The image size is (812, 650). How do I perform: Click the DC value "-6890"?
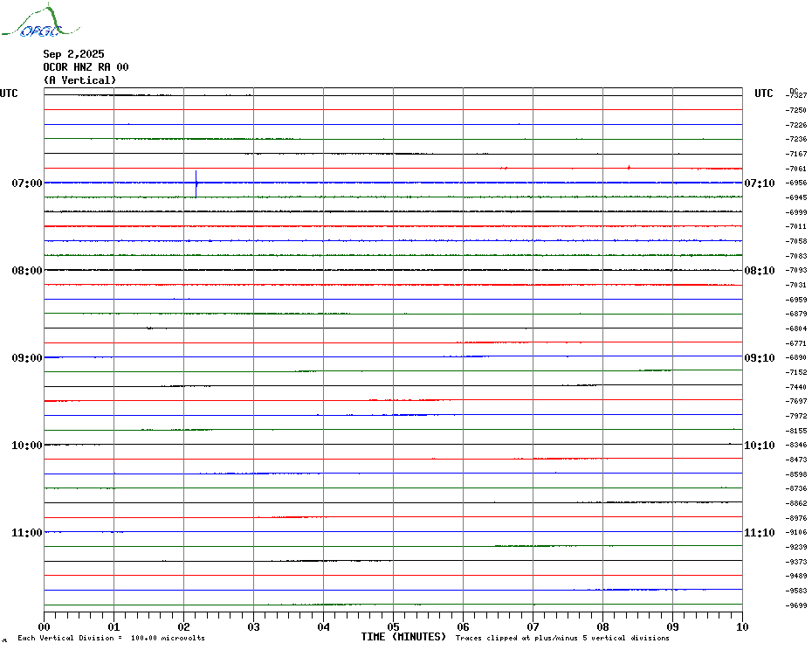click(x=796, y=358)
